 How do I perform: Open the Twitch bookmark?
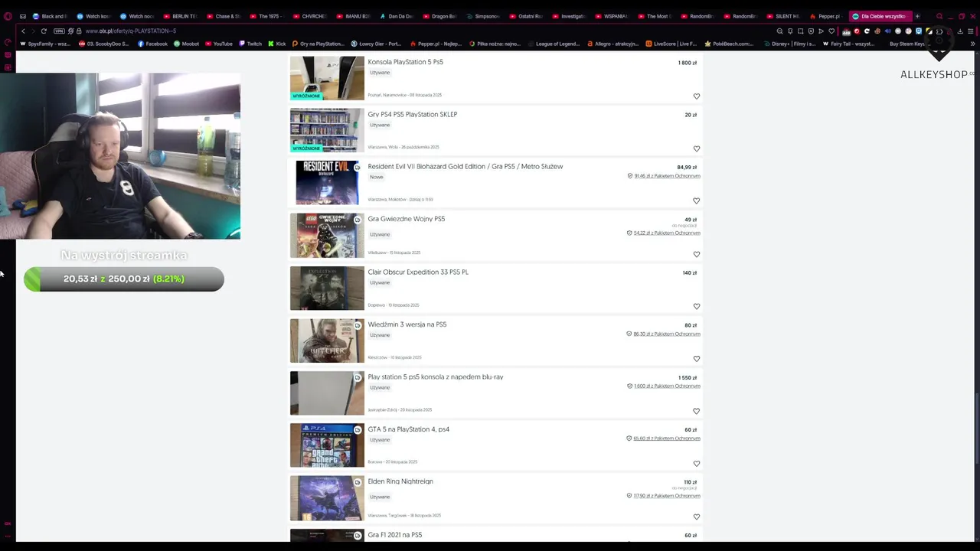[x=250, y=44]
